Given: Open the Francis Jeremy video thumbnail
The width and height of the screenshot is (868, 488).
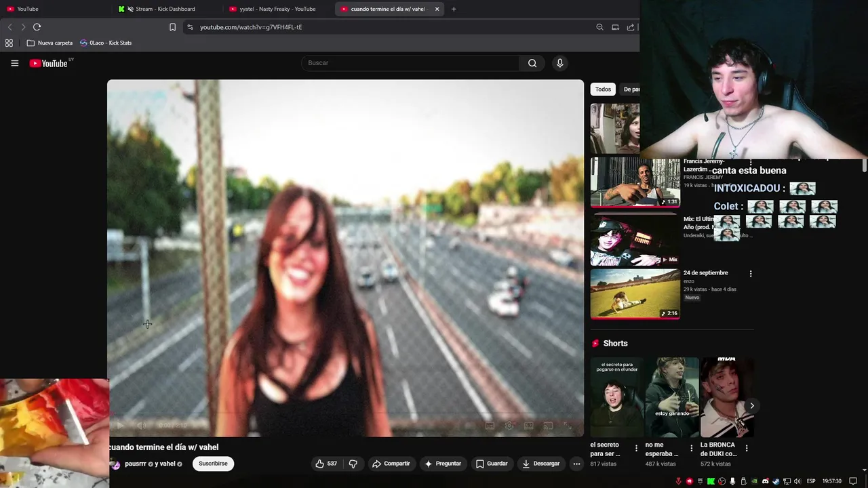Looking at the screenshot, I should 635,182.
